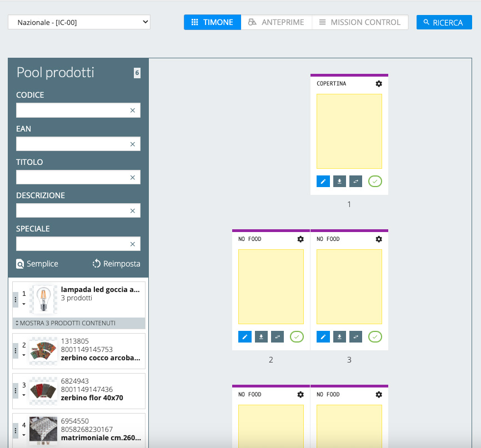Click the swap icon on COPERTINA page

(356, 182)
